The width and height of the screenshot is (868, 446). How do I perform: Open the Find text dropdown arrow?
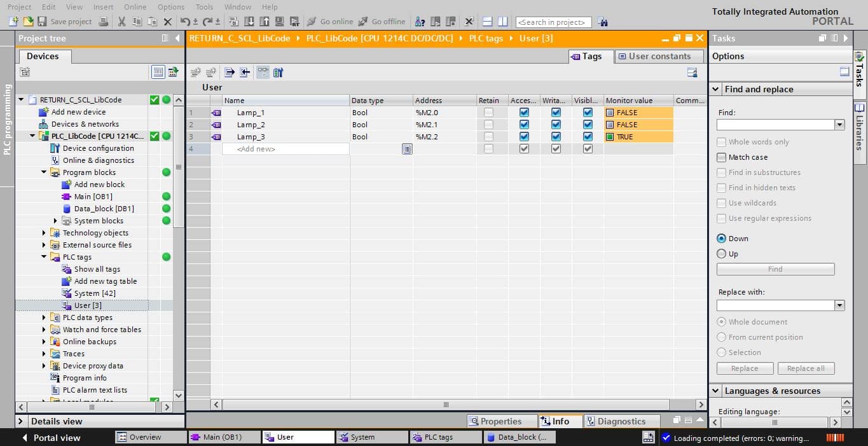click(x=839, y=125)
